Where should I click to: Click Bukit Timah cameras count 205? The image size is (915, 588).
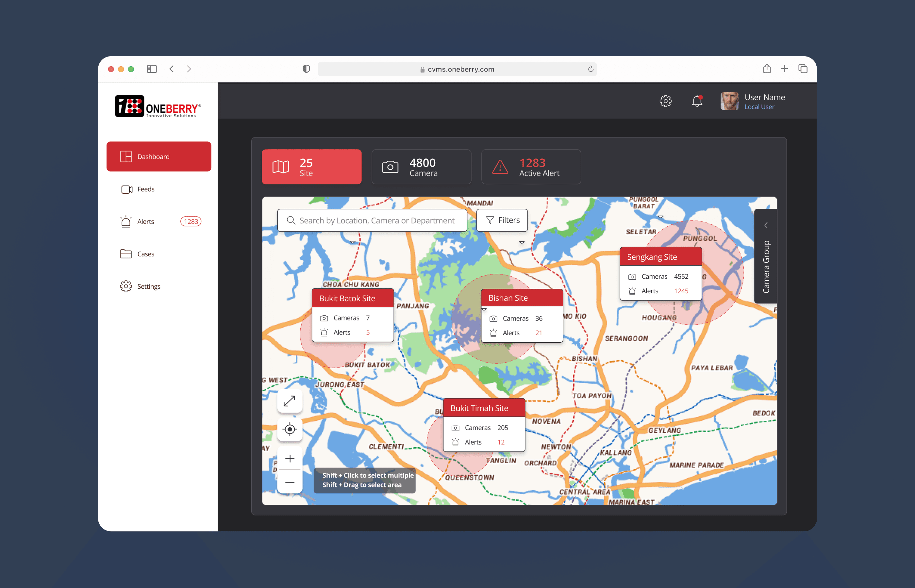(503, 427)
